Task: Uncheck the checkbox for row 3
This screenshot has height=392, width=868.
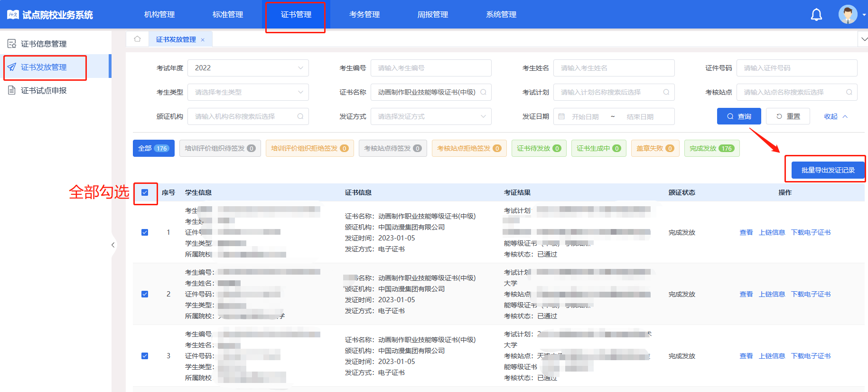Action: click(145, 356)
